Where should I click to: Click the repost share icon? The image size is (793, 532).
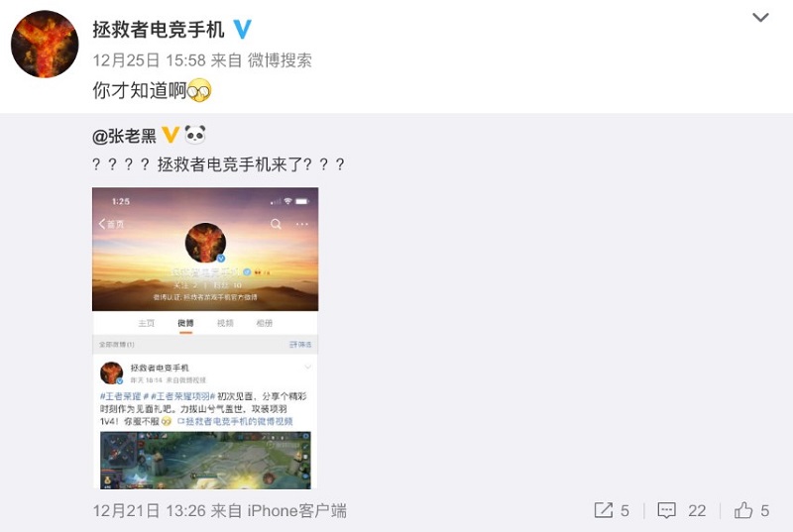[604, 510]
